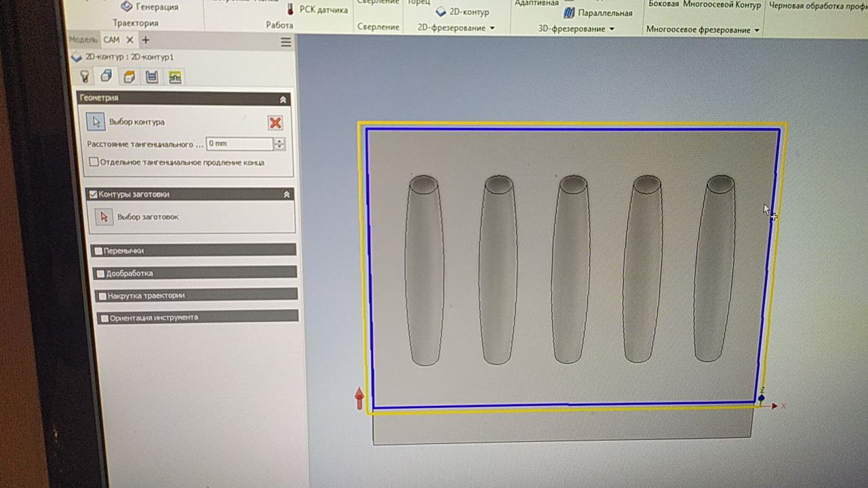The height and width of the screenshot is (488, 868).
Task: Select the Параллельная milling strategy icon
Action: point(570,12)
